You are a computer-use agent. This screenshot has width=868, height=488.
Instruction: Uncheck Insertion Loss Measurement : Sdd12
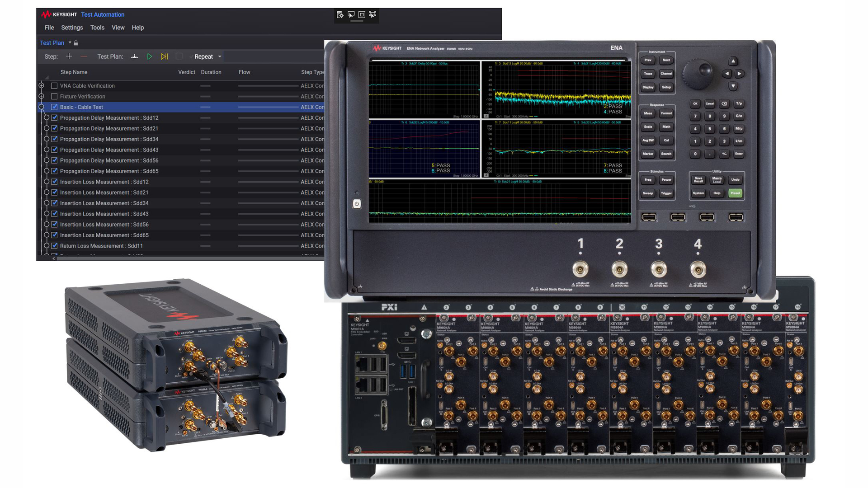(x=54, y=182)
